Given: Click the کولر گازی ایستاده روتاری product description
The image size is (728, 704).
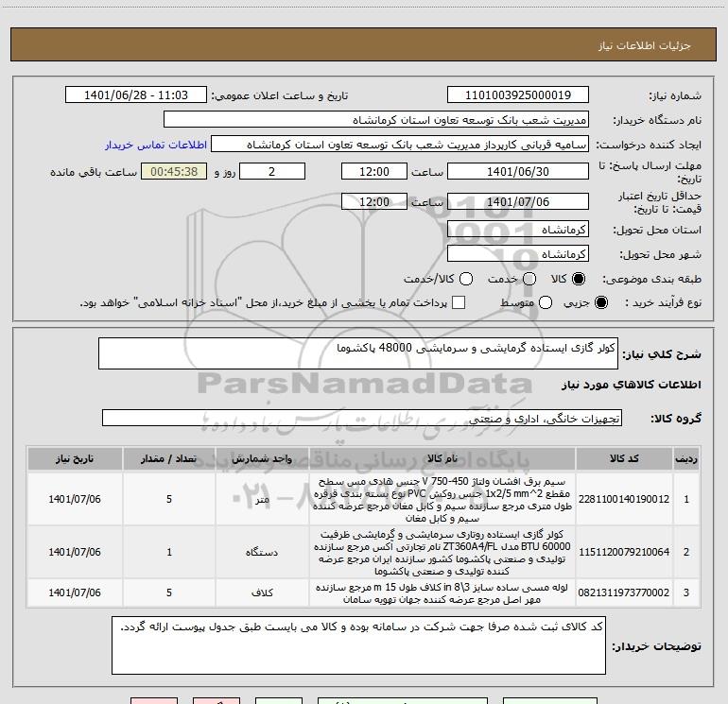Looking at the screenshot, I should (442, 552).
